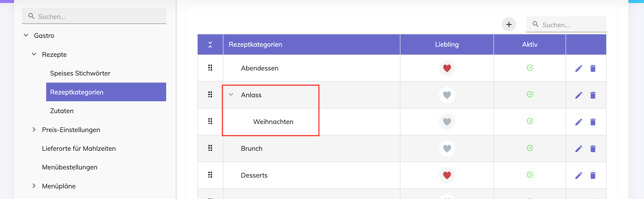Expand the Preis-Einstellungen menu
Viewport: 644px width, 199px height.
(x=34, y=130)
